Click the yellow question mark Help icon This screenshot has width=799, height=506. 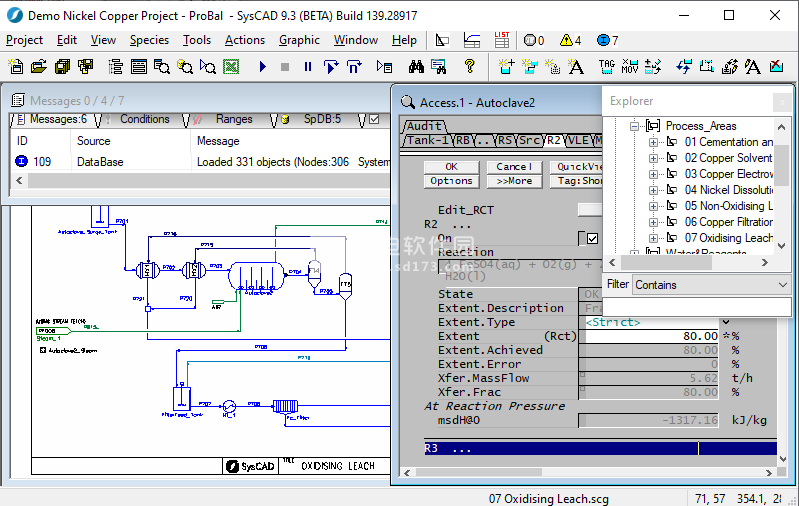(469, 66)
